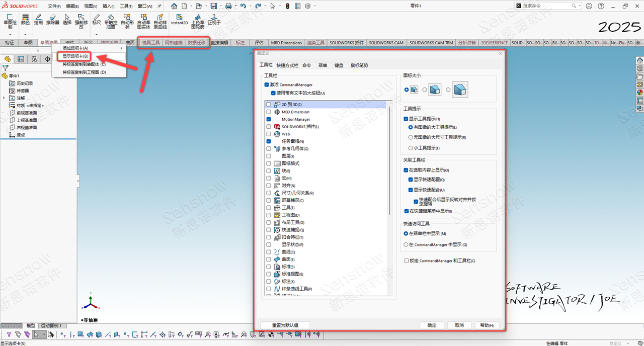
Task: Open the 颜色 dropdown arrow in the ribbon
Action: pyautogui.click(x=25, y=35)
